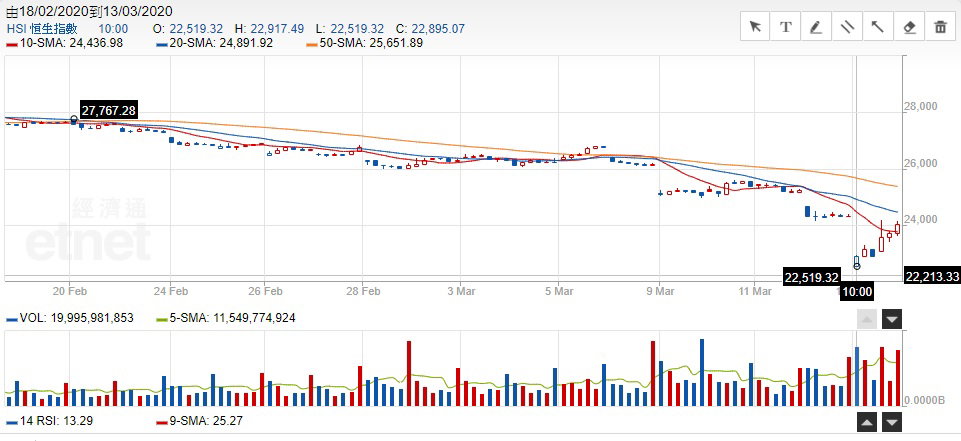Click the L: 22,519.32 low value

(x=350, y=29)
